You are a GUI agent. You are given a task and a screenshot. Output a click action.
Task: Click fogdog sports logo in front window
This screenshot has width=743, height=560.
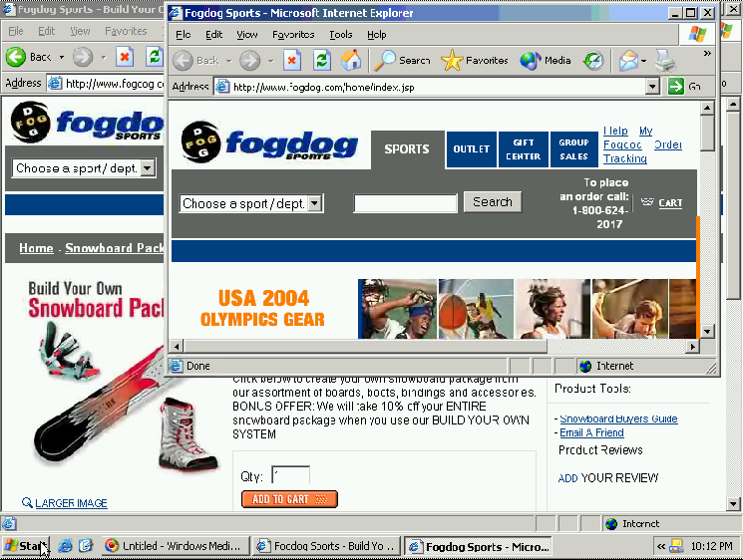click(x=269, y=142)
